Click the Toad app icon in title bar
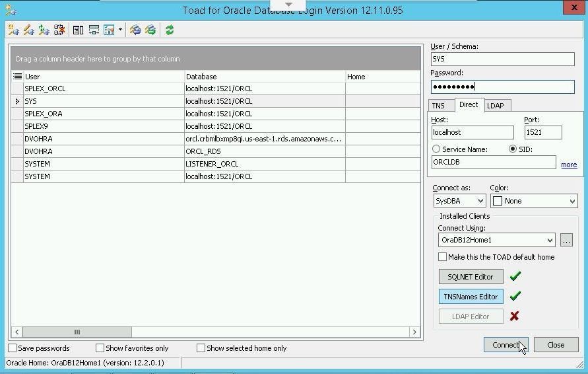The width and height of the screenshot is (588, 374). click(11, 10)
